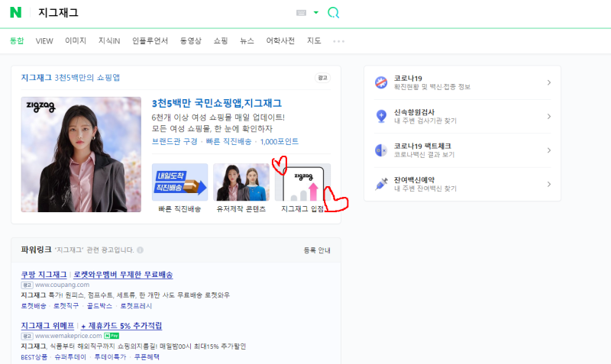Show more tabs via the three-dot icon
Screen dimensions: 611x364
point(338,41)
